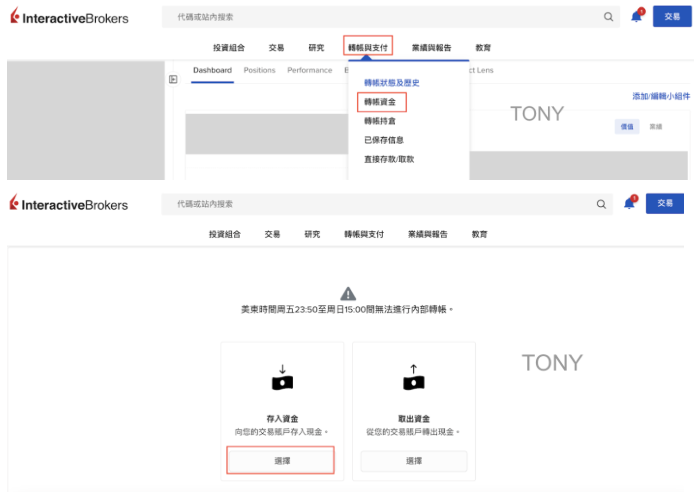The width and height of the screenshot is (700, 492).
Task: Click the warning triangle icon above the notice
Action: [348, 293]
